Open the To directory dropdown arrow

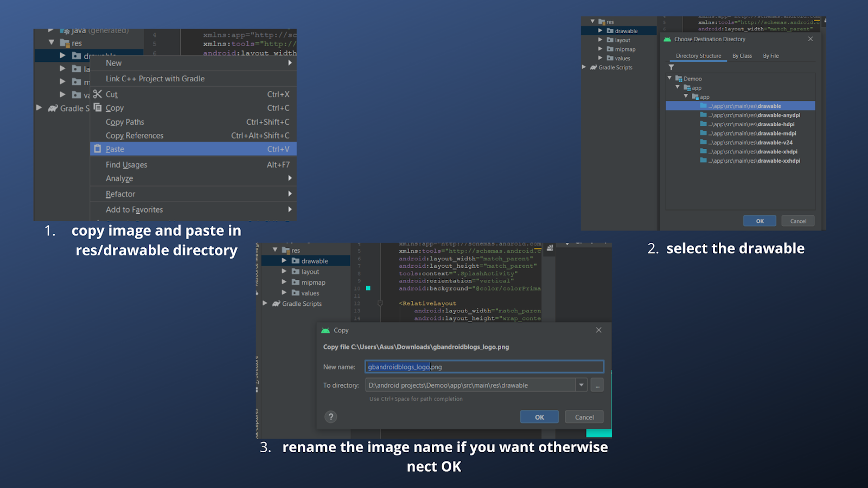coord(581,385)
